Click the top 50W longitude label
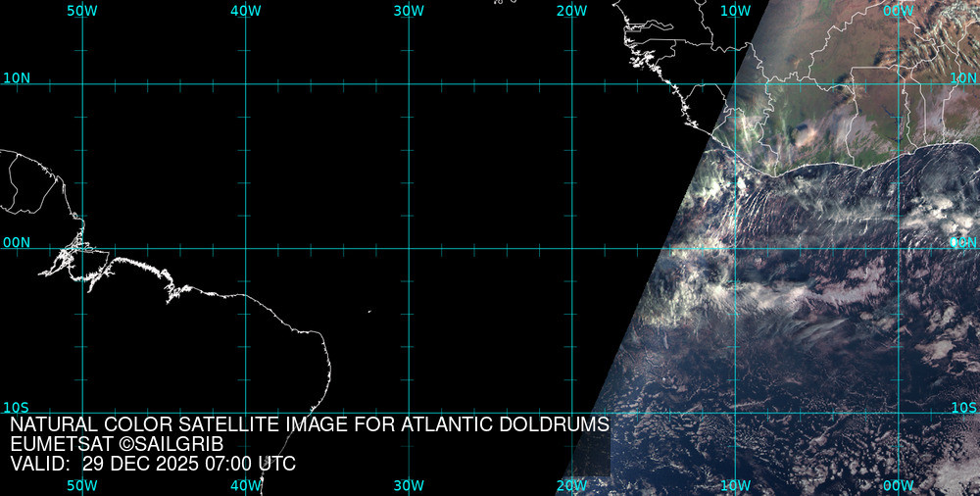The height and width of the screenshot is (496, 980). [x=82, y=10]
